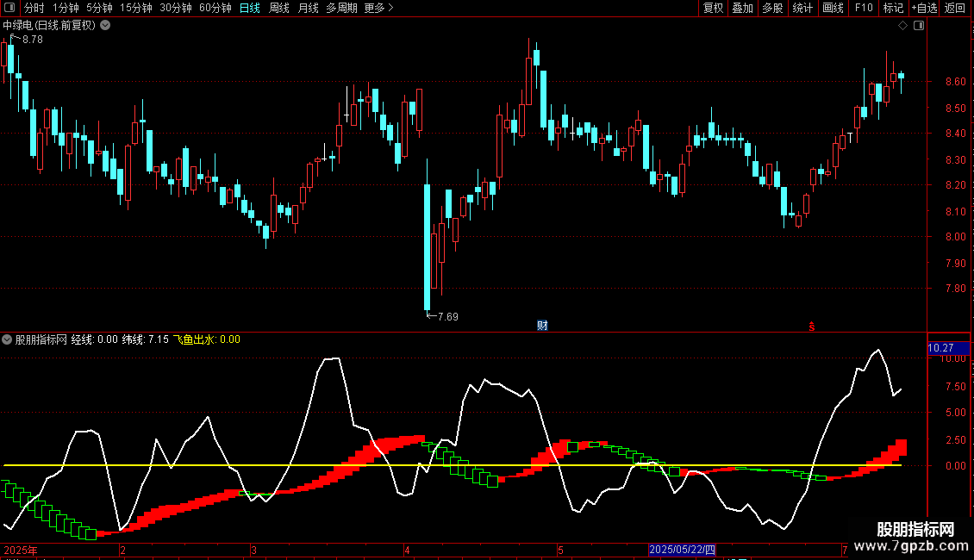Screen dimensions: 974x560
Task: Open the 多周期 multi-period view
Action: (x=341, y=8)
